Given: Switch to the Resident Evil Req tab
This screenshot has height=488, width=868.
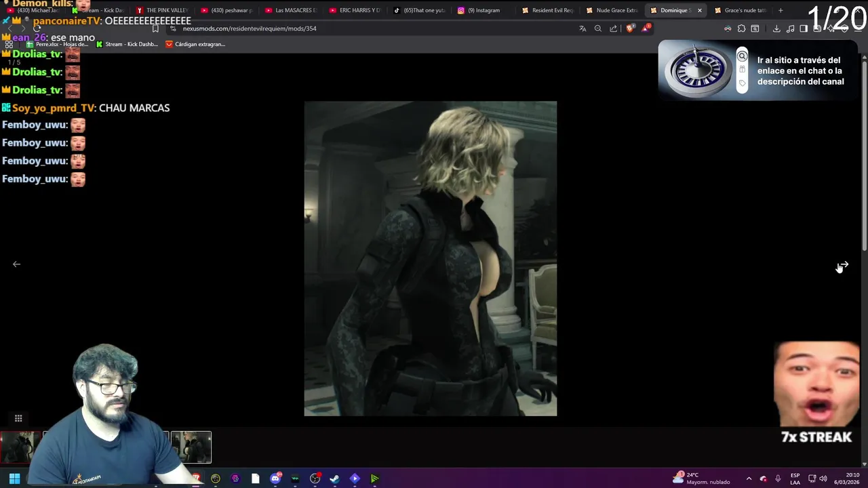Looking at the screenshot, I should (x=548, y=10).
